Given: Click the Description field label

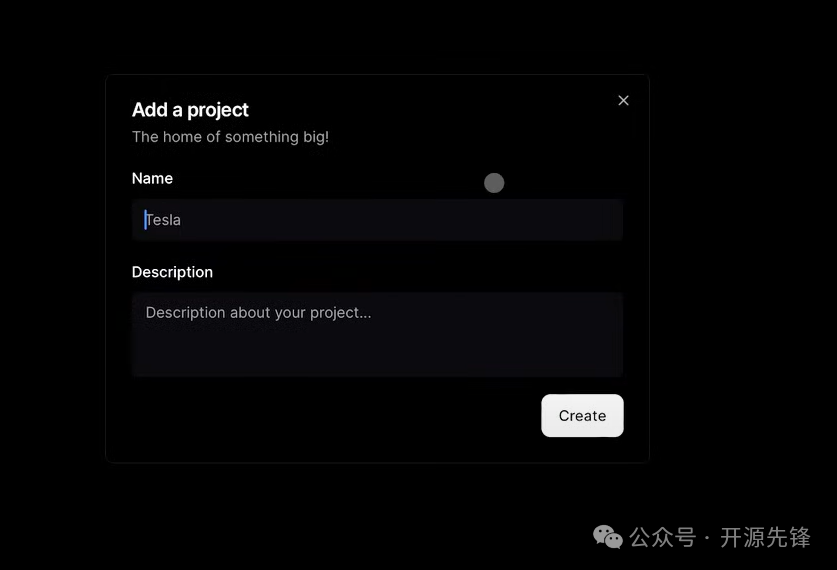Looking at the screenshot, I should point(172,272).
